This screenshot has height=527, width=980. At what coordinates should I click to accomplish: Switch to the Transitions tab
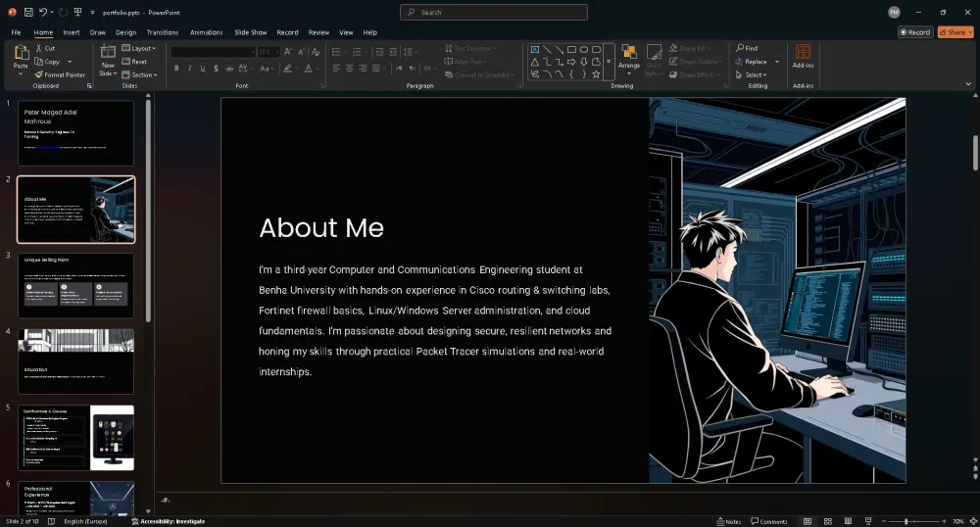[163, 32]
